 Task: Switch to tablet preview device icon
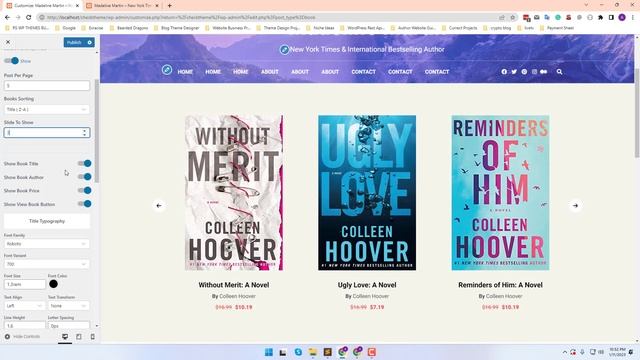79,336
